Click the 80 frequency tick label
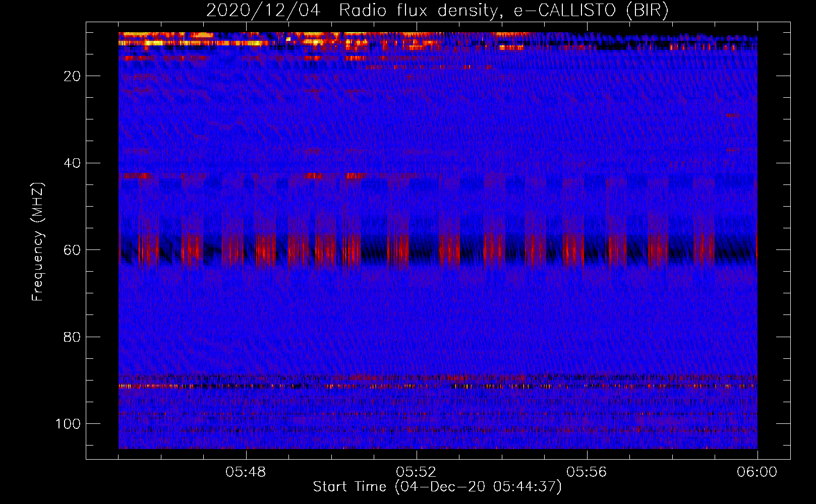 click(x=72, y=337)
